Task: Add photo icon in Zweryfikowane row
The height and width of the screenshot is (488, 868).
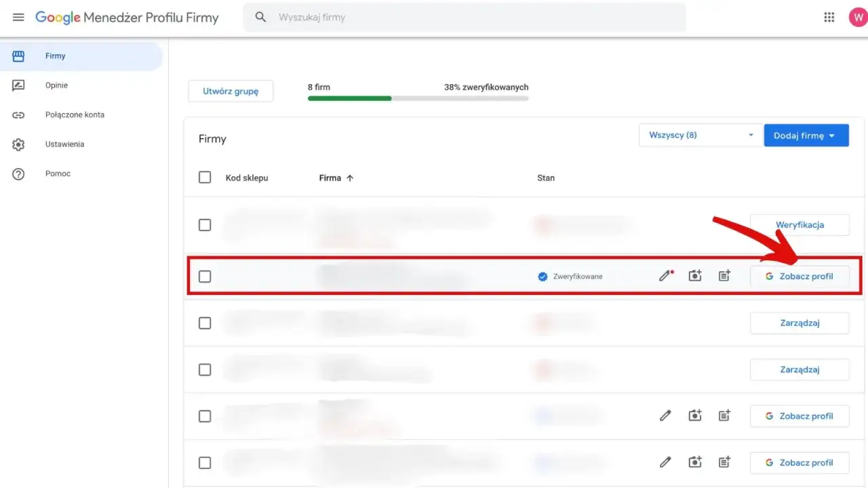Action: tap(695, 276)
